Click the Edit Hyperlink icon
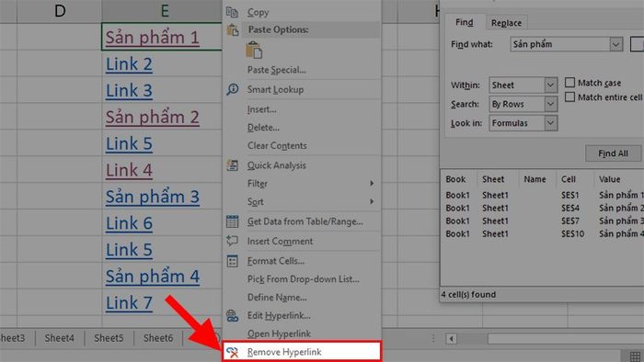This screenshot has width=644, height=362. pyautogui.click(x=232, y=316)
